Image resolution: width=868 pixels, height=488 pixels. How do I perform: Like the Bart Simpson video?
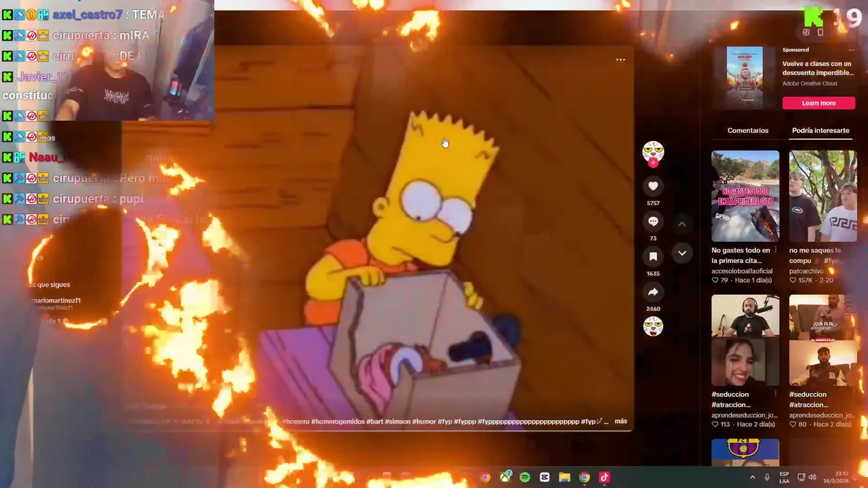coord(653,186)
